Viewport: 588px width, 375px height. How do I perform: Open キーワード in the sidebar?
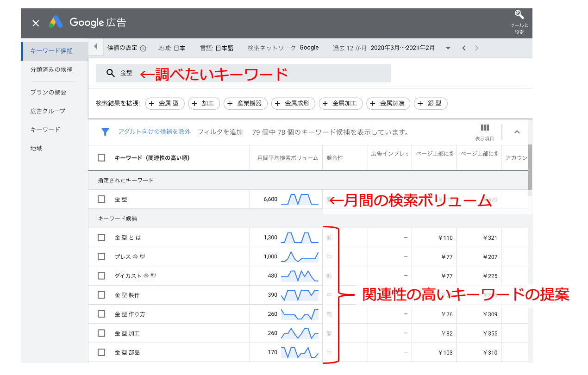click(45, 130)
